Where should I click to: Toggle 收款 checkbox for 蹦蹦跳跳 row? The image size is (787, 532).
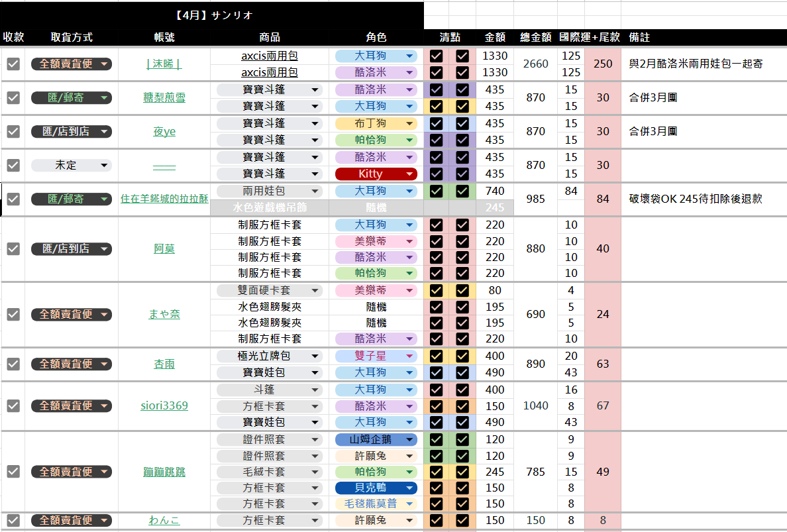pos(13,471)
